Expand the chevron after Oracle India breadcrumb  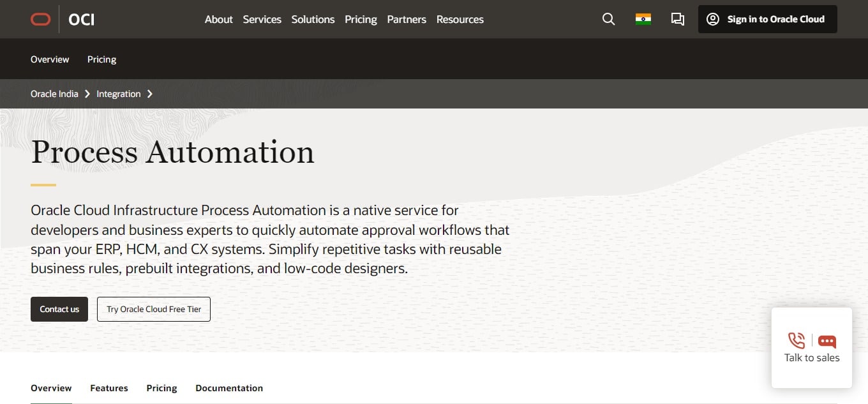tap(87, 93)
